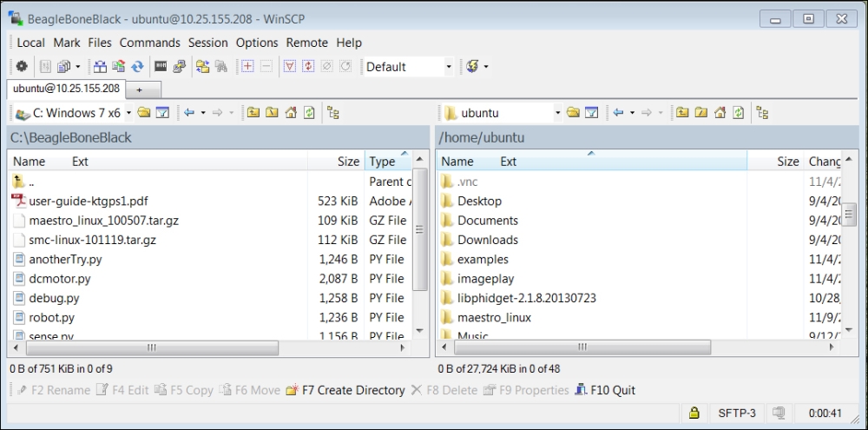868x430 pixels.
Task: Open the New Session dropdown arrow
Action: coord(486,67)
